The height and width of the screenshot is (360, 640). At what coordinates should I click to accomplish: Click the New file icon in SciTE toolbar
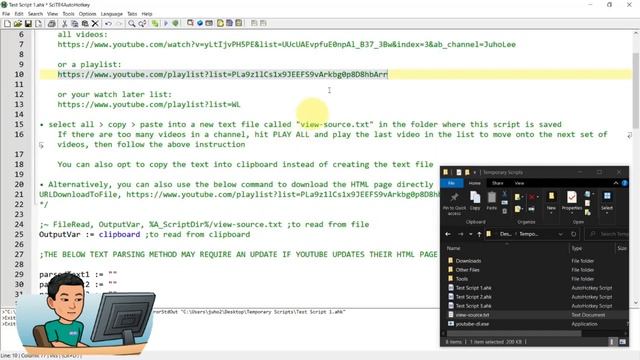tap(7, 24)
